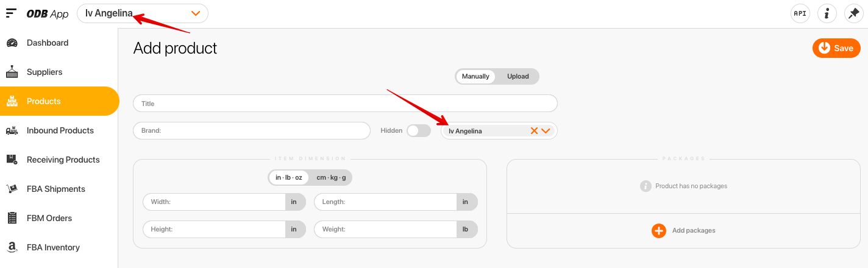This screenshot has height=268, width=868.
Task: Open the API icon button
Action: tap(800, 13)
